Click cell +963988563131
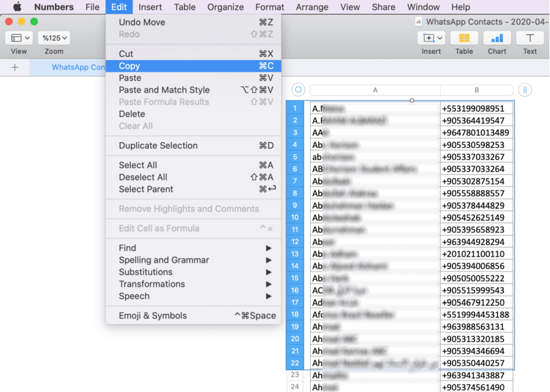Image resolution: width=550 pixels, height=392 pixels. (476, 327)
